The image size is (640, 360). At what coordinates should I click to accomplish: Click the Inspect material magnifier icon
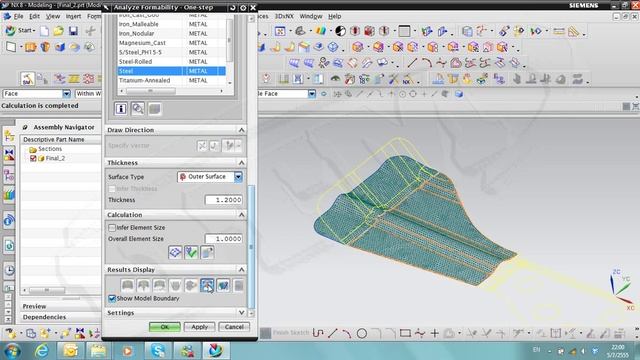138,109
